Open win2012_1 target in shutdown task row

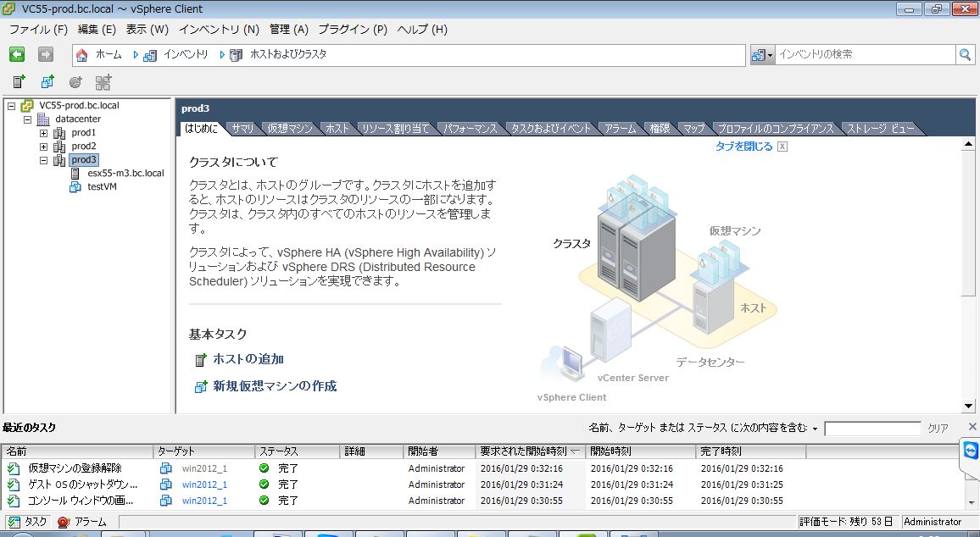point(204,484)
